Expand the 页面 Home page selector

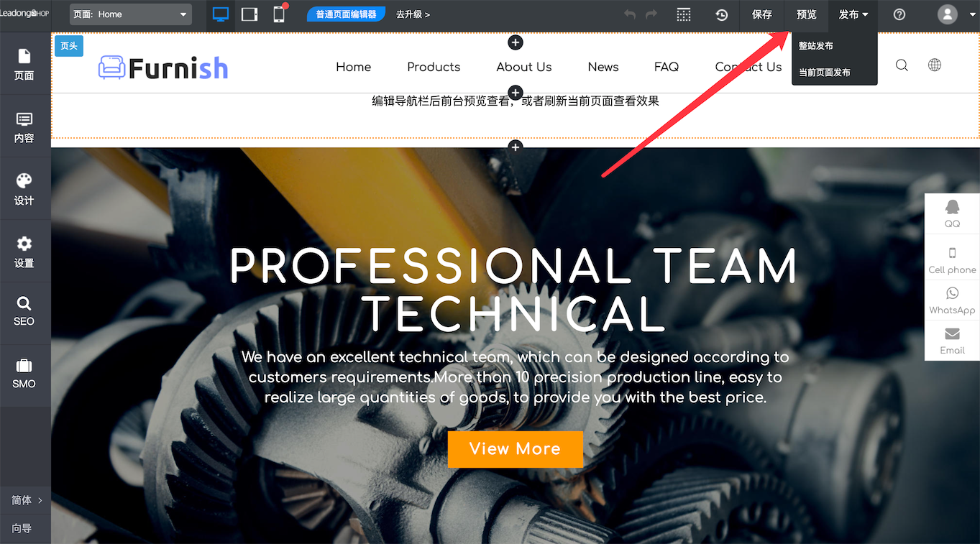130,14
